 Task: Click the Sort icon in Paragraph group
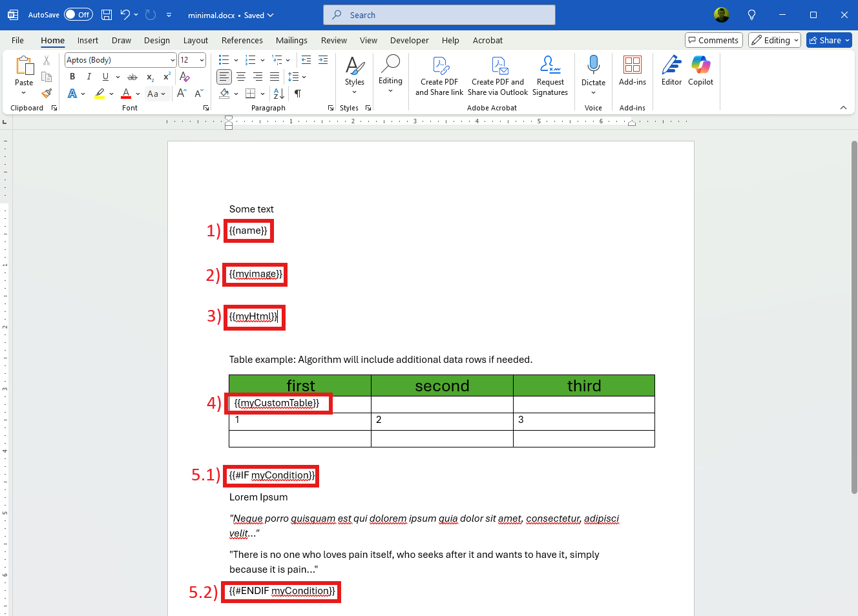point(277,93)
